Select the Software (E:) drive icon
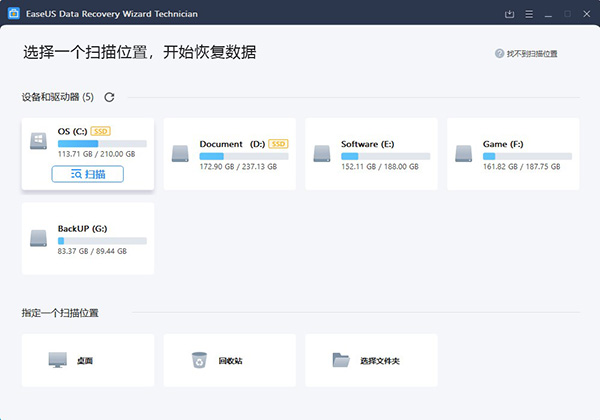 (x=321, y=153)
